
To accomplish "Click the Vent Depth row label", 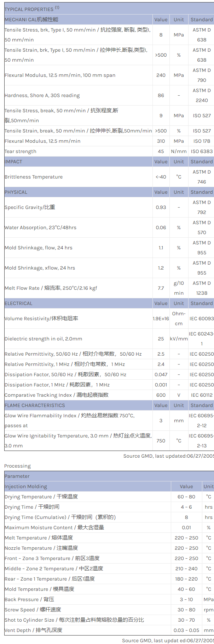I will tap(33, 630).
